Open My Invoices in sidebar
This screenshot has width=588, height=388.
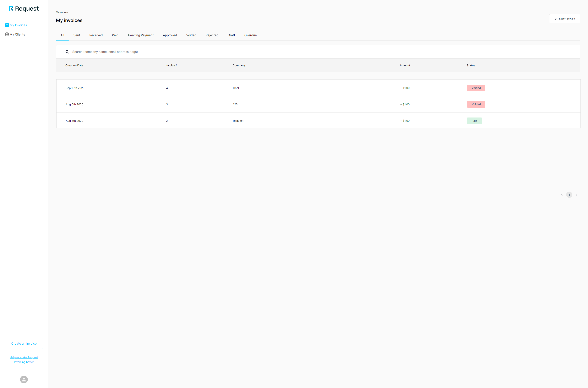pyautogui.click(x=16, y=25)
